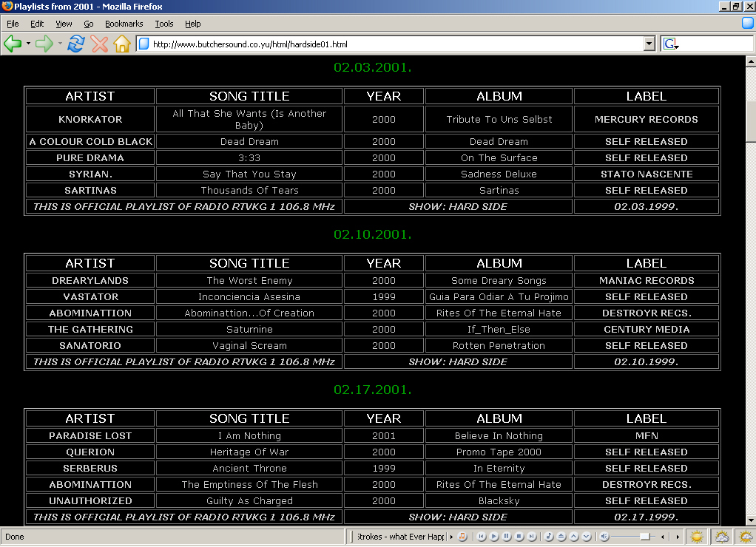Click the scrollbar up arrow
Screen dimensions: 756x547
[751, 61]
